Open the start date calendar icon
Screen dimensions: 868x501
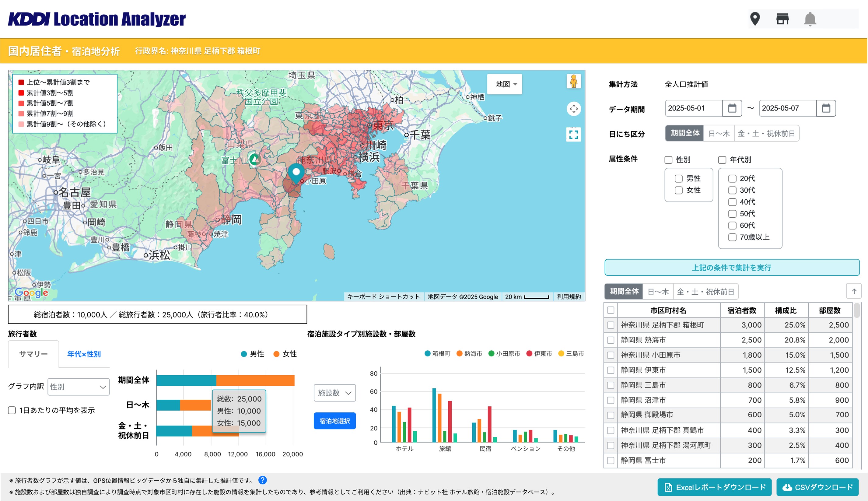732,108
